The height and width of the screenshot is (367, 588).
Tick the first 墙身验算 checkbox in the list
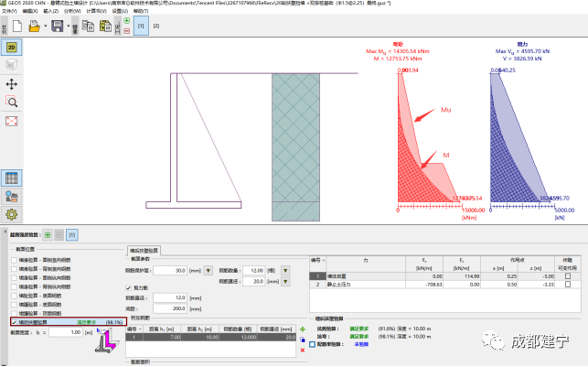[x=14, y=260]
